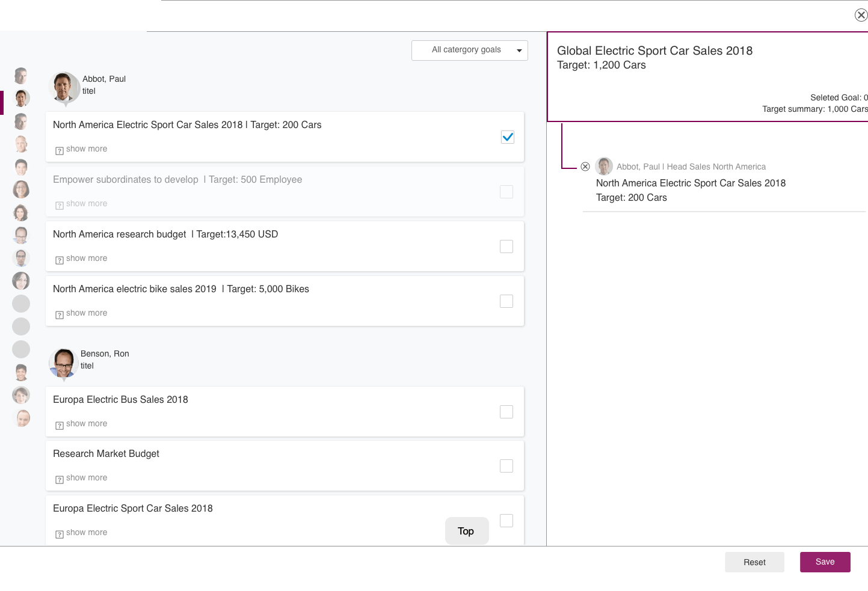Tick the Europa Electric Bus Sales 2018 checkbox
The image size is (868, 591).
click(506, 412)
